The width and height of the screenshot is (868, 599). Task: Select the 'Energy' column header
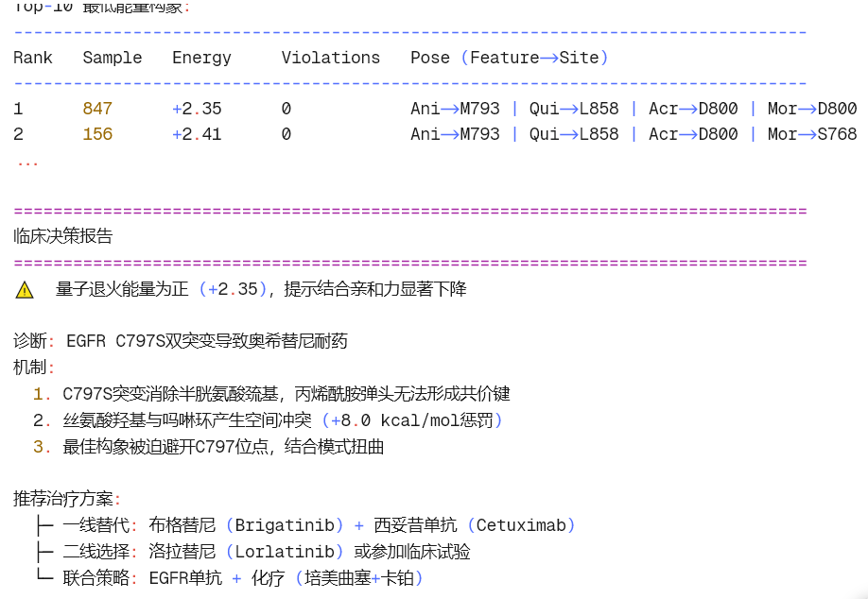[x=201, y=58]
